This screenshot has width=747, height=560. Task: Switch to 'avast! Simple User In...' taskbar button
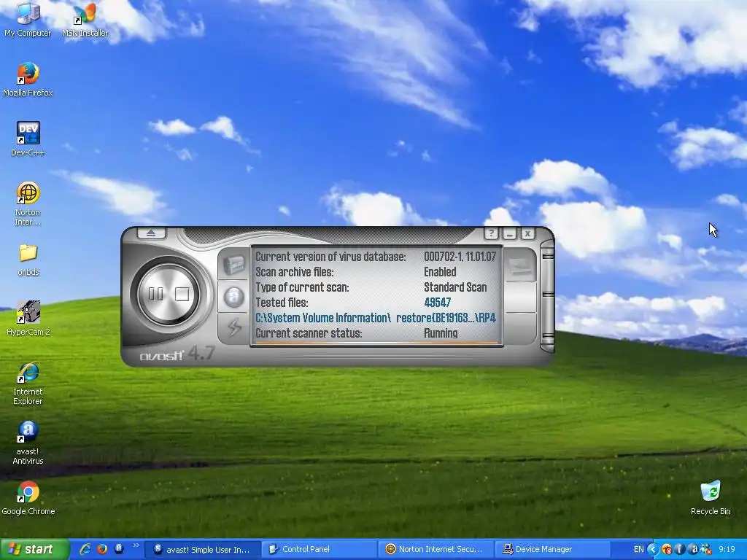(202, 550)
